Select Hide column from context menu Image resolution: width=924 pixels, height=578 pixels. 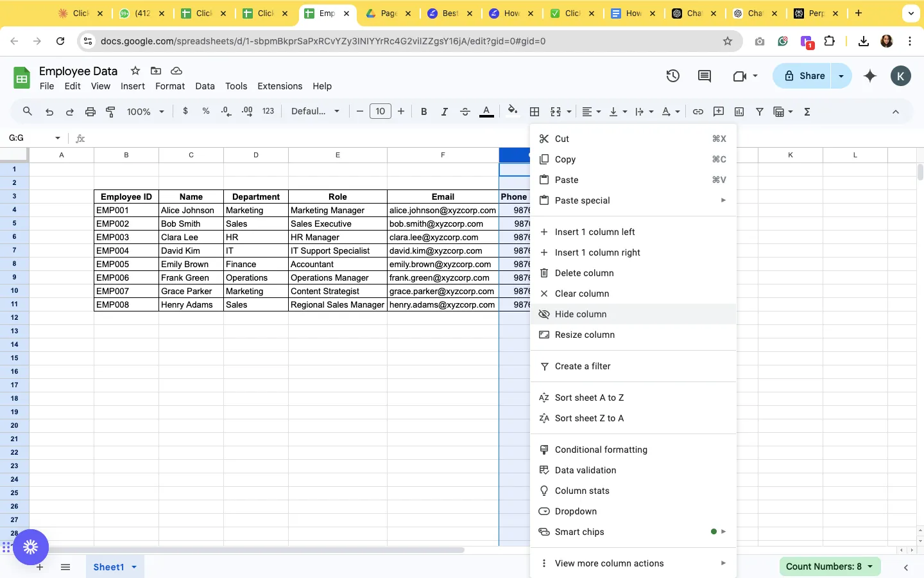pyautogui.click(x=633, y=314)
